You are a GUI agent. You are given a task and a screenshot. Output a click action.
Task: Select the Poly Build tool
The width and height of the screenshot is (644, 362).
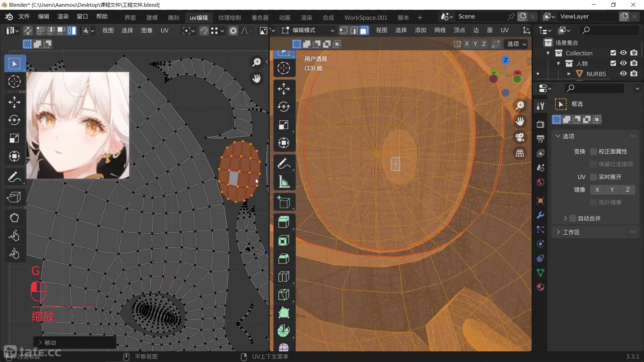[x=284, y=313]
